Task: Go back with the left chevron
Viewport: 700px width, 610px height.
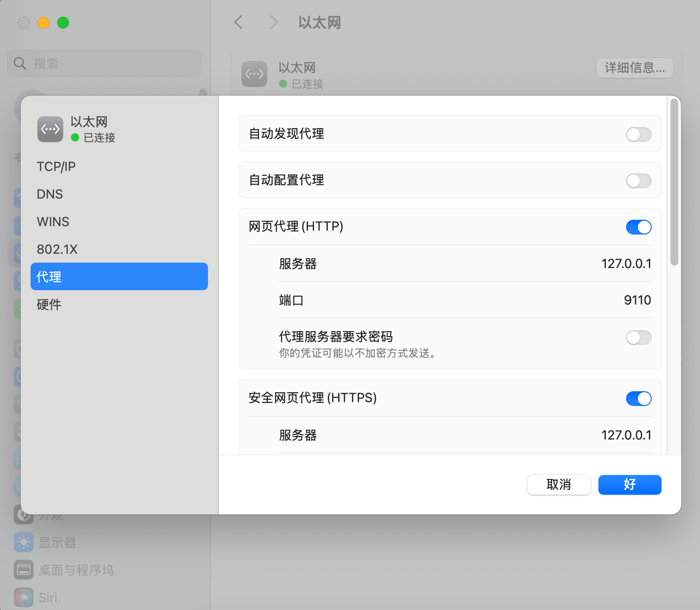Action: (x=239, y=22)
